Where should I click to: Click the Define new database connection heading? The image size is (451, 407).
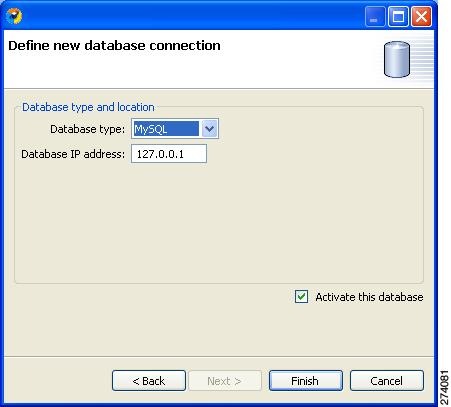(x=114, y=45)
